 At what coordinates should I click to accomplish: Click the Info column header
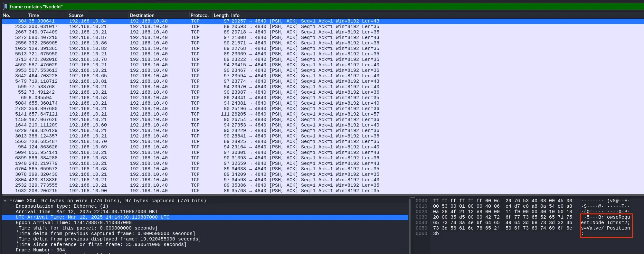[436, 15]
